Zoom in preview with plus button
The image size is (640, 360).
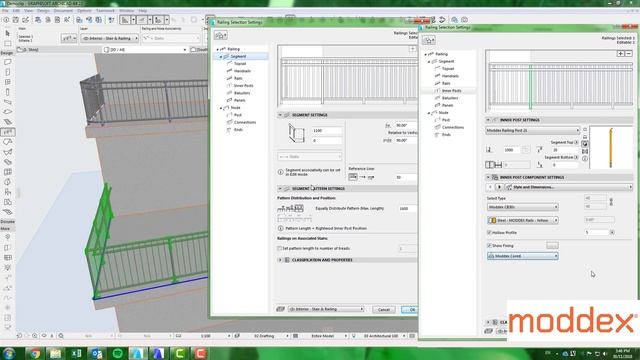tap(621, 53)
